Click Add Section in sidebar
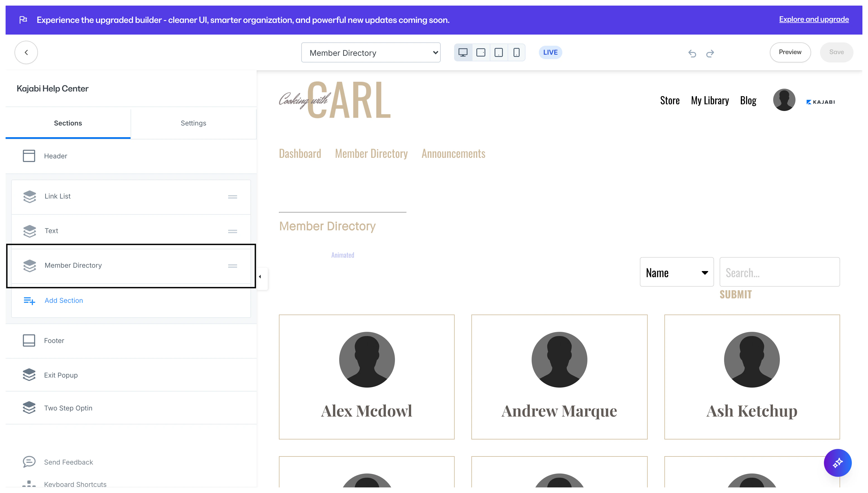Viewport: 868px width, 493px height. 64,301
